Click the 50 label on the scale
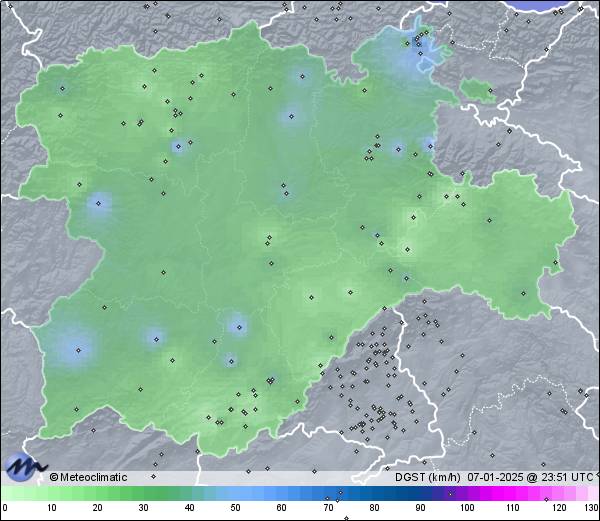 tap(235, 508)
